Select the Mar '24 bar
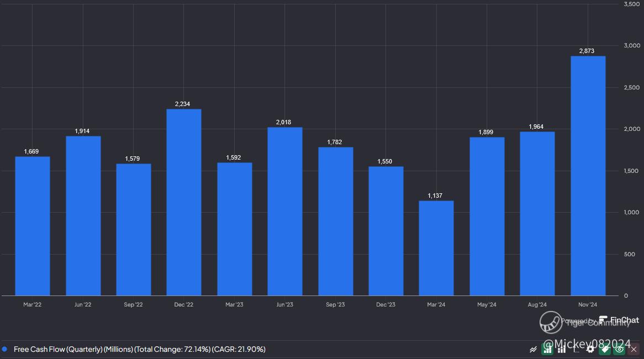Viewport: 644px width, 359px height. pos(436,248)
